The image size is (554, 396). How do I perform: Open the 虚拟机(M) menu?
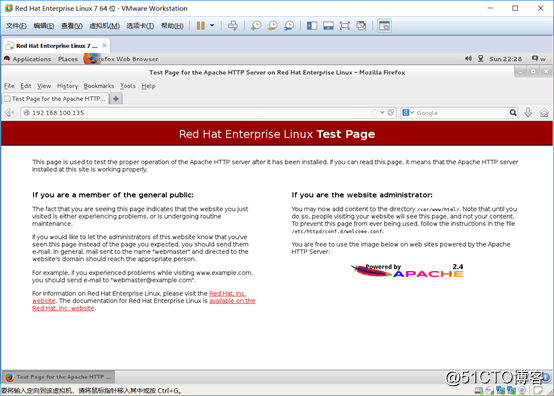tap(104, 26)
